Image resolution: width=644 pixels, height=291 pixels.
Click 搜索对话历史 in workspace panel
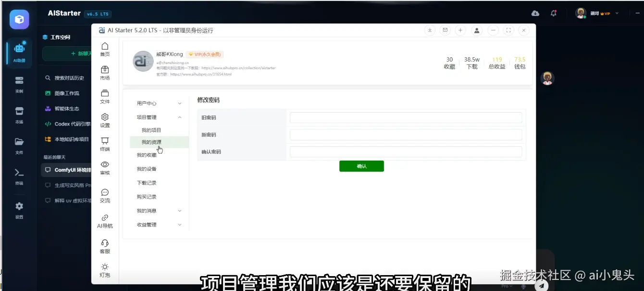click(64, 78)
